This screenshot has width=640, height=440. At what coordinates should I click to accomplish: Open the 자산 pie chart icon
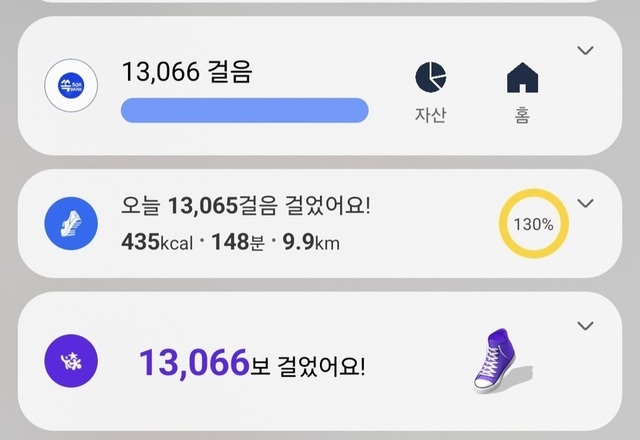coord(430,77)
